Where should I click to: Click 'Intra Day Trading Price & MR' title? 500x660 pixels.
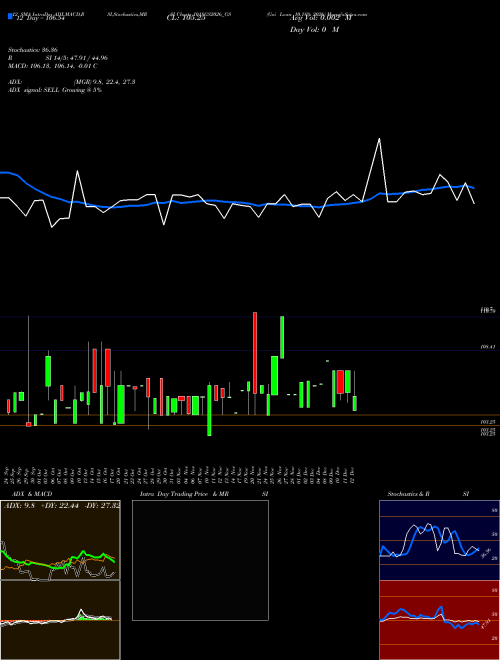(184, 494)
